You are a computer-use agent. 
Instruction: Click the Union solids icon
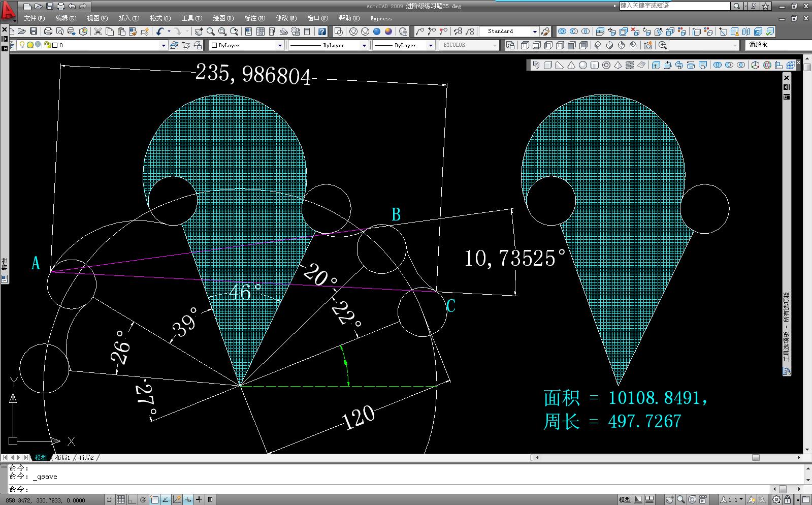(x=718, y=65)
